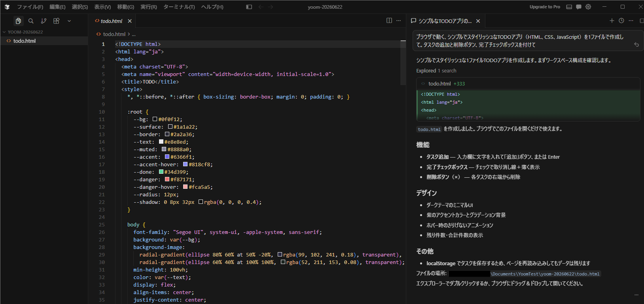Image resolution: width=644 pixels, height=304 pixels.
Task: Open chat panel more options ellipsis
Action: (631, 21)
